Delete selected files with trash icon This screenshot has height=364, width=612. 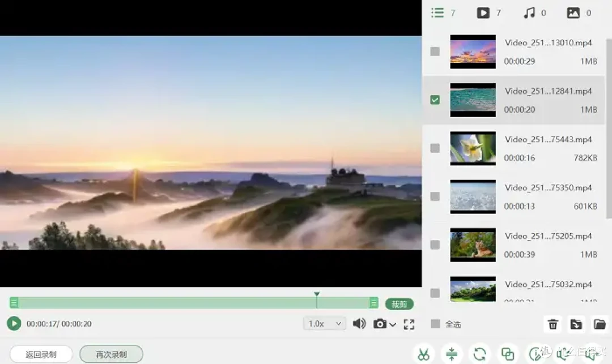point(552,324)
